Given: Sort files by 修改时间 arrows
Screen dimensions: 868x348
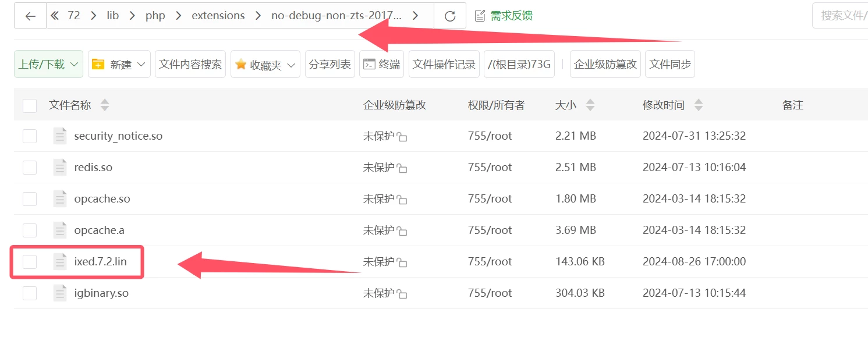Looking at the screenshot, I should coord(699,105).
